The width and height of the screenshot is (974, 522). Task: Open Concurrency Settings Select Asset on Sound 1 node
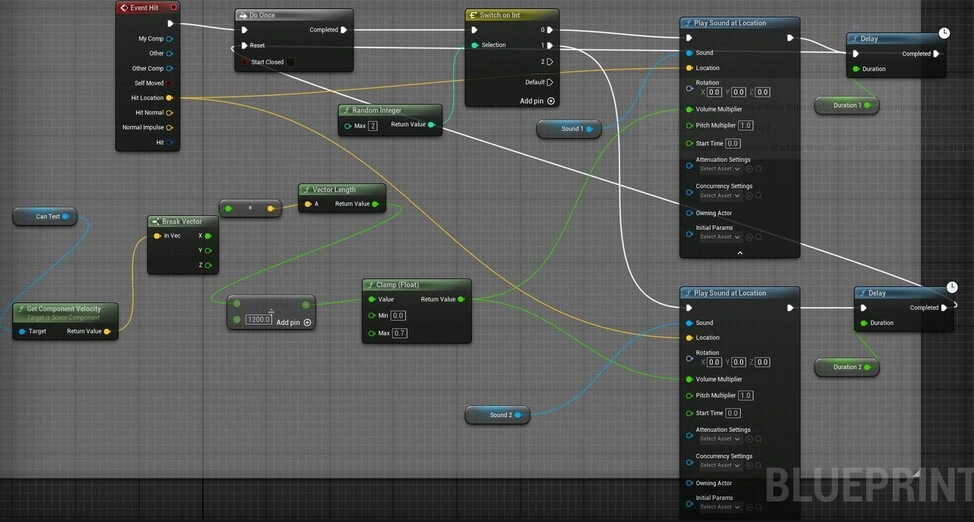pos(720,196)
